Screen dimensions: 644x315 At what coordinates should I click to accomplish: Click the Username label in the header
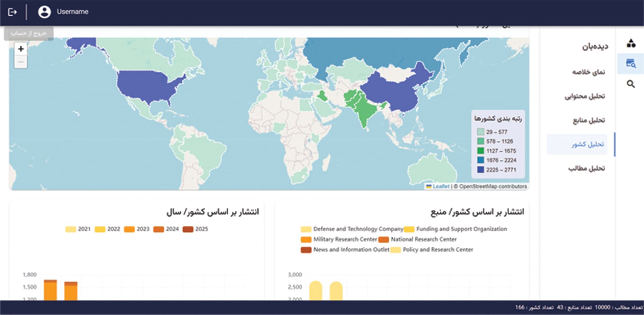coord(72,12)
